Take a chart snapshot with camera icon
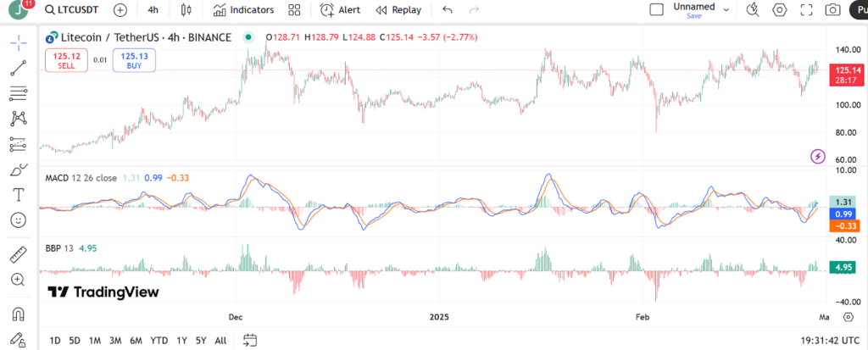 [832, 9]
